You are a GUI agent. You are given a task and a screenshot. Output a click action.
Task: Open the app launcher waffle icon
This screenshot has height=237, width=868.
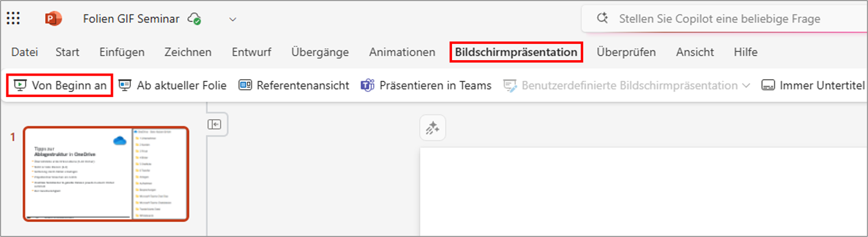13,18
